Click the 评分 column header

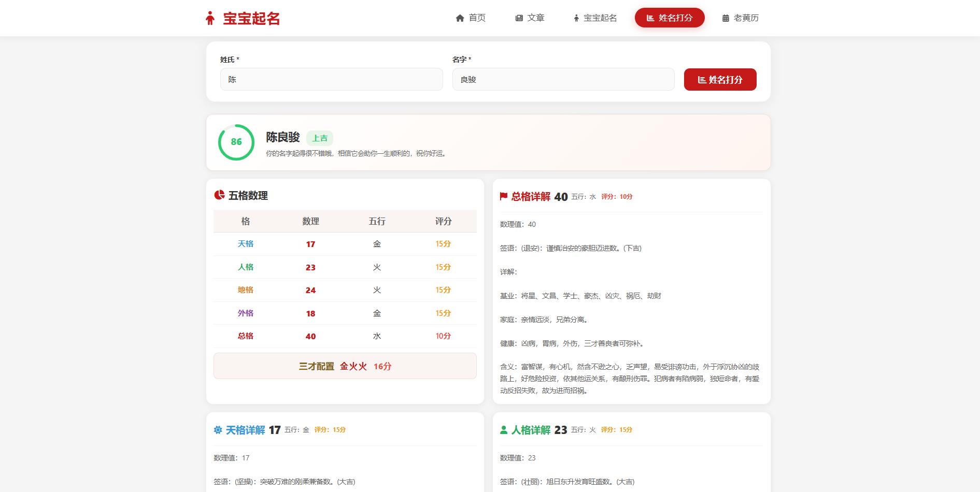443,221
